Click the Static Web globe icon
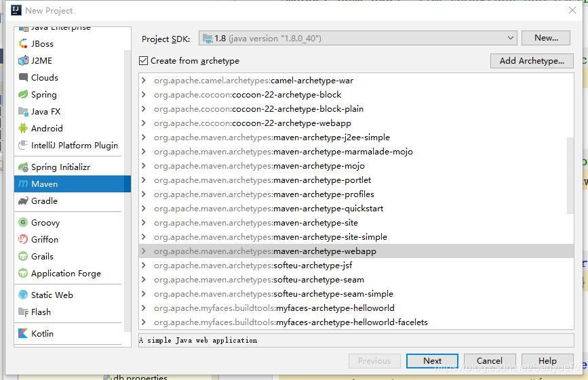588x380 pixels. click(x=23, y=295)
